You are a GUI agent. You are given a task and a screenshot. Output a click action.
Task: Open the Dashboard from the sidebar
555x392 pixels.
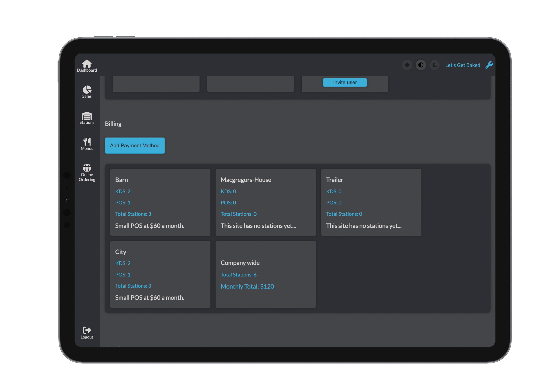(87, 65)
